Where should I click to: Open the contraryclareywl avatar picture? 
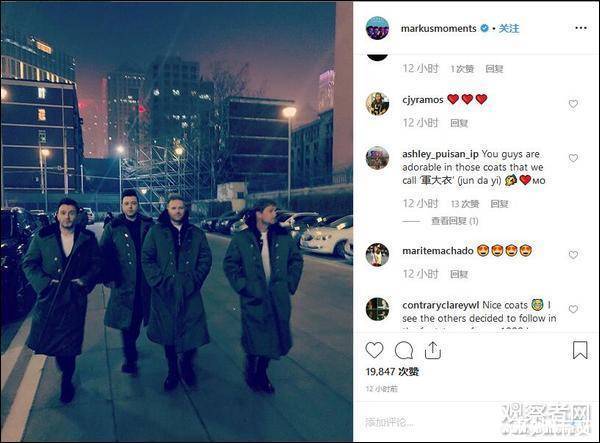point(377,309)
